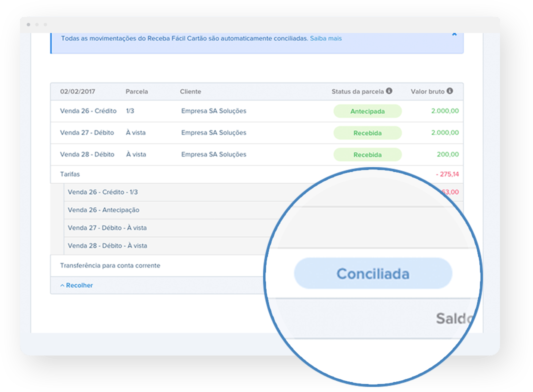The image size is (533, 392).
Task: Click info icon beside Status da parcela
Action: click(389, 91)
